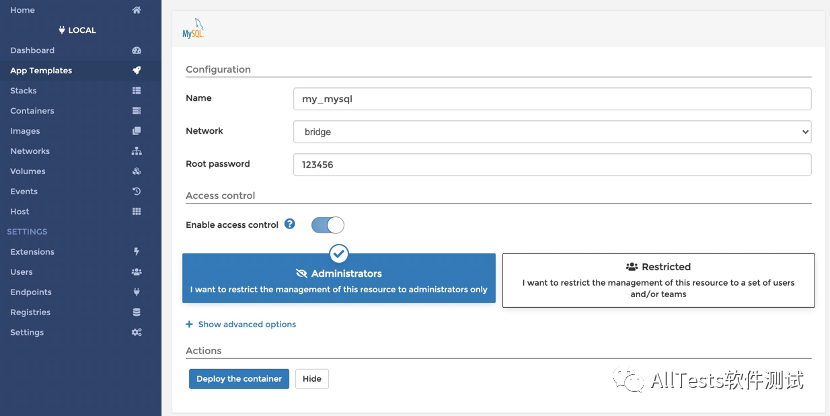Screen dimensions: 830x416
Task: Click the plug icon beside LOCAL
Action: [x=62, y=30]
